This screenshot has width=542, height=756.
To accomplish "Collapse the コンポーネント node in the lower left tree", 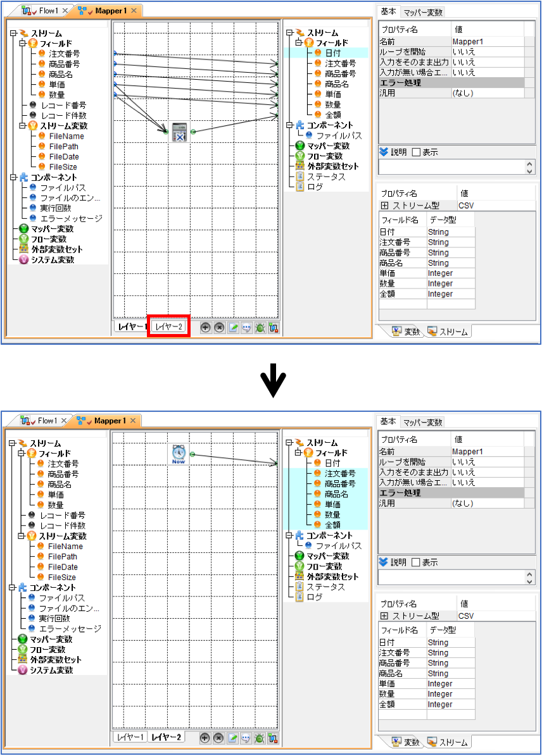I will pos(11,588).
